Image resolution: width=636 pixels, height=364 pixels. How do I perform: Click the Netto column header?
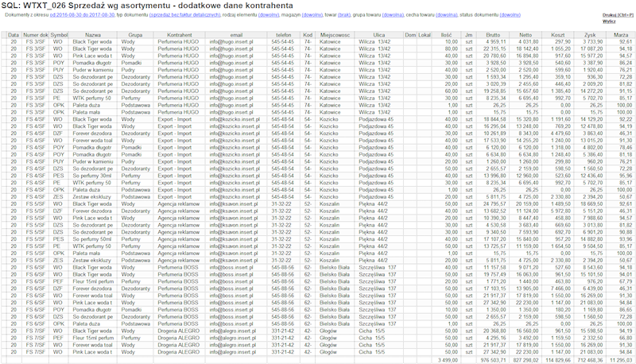coord(525,35)
